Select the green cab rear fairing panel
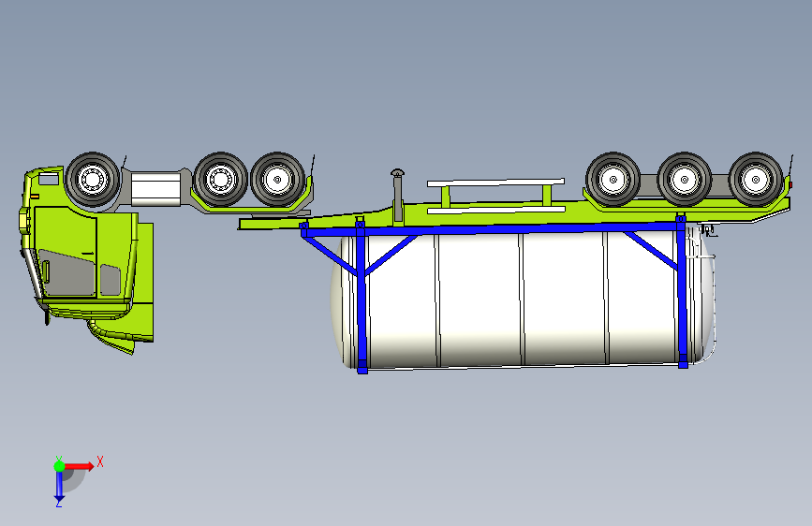The height and width of the screenshot is (526, 812). (143, 282)
